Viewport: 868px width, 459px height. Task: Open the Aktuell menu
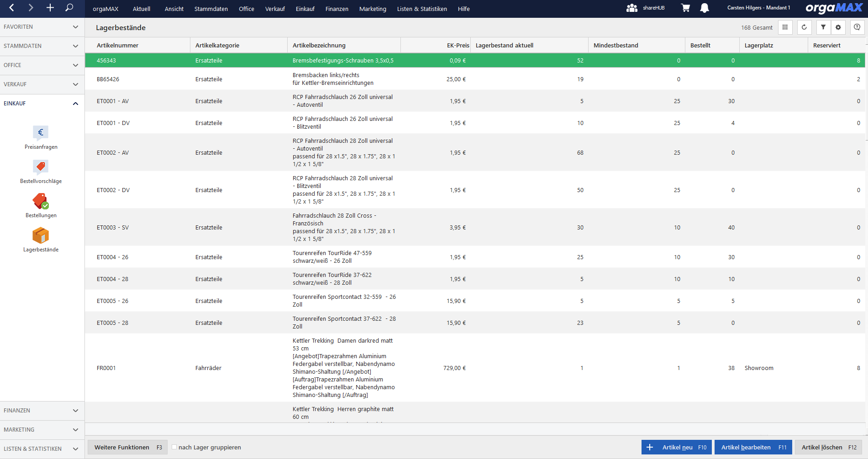click(x=142, y=9)
